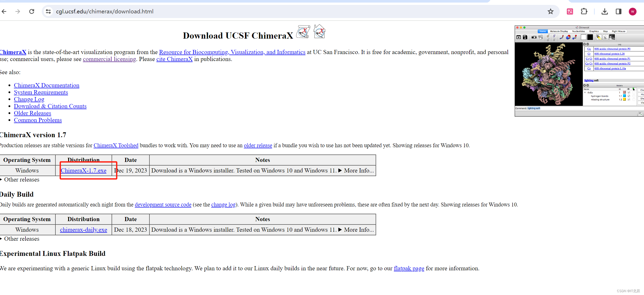Open the Change Log list link

tap(29, 99)
